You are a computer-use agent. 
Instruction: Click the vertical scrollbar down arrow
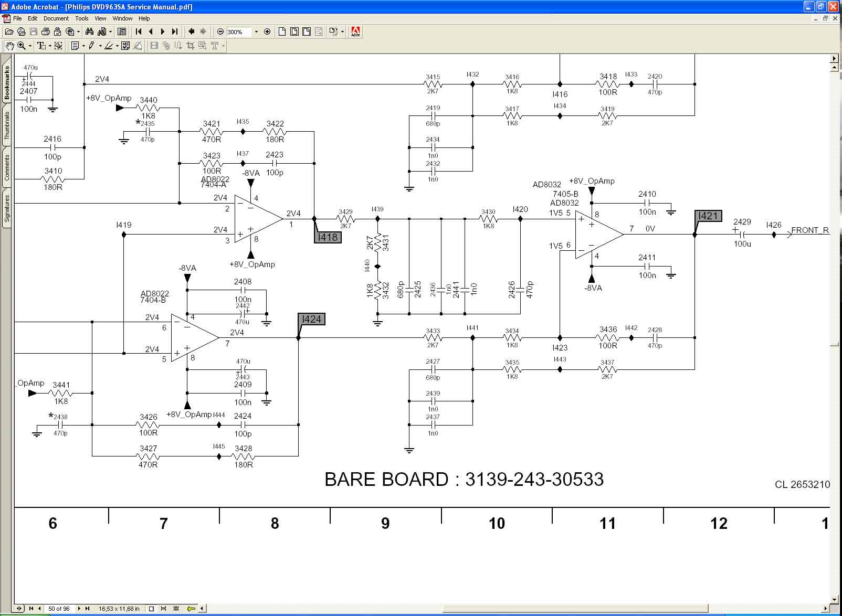click(x=835, y=599)
